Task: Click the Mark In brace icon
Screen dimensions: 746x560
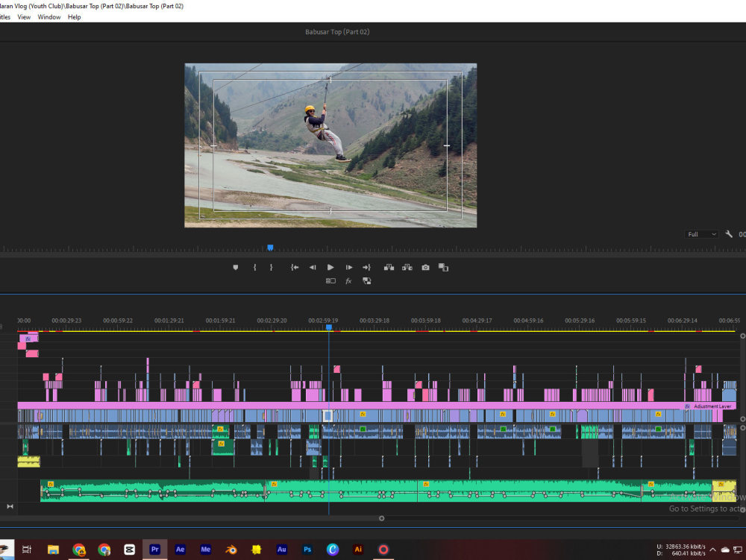Action: [x=254, y=267]
